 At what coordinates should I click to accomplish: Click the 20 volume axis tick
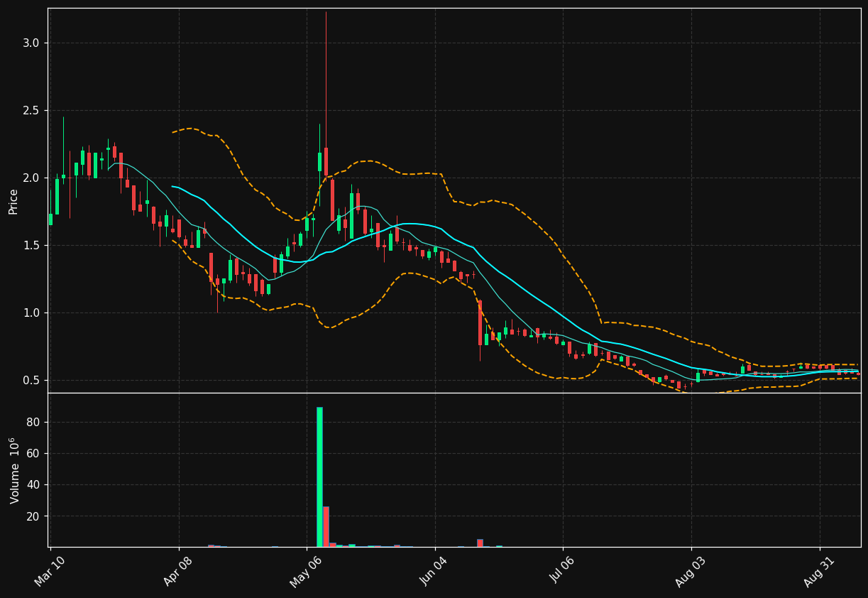click(34, 516)
